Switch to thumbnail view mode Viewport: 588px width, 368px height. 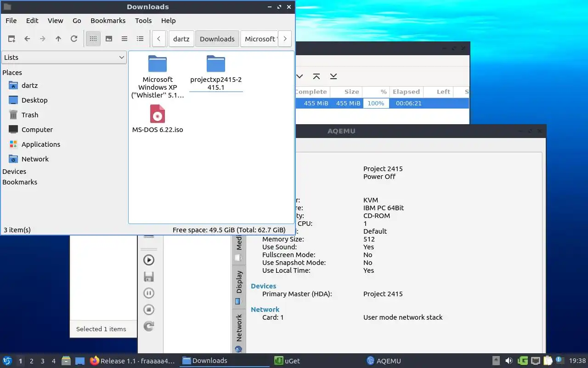(x=109, y=39)
